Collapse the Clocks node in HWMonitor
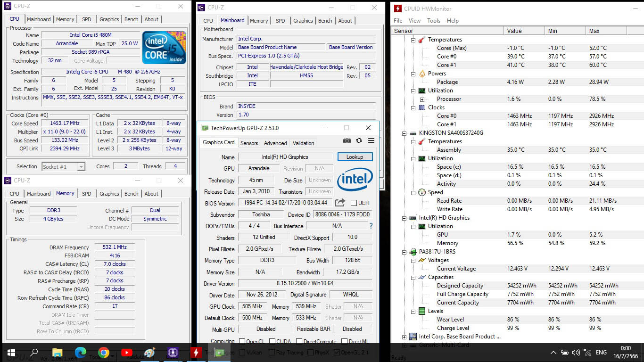The width and height of the screenshot is (644, 362). [413, 107]
